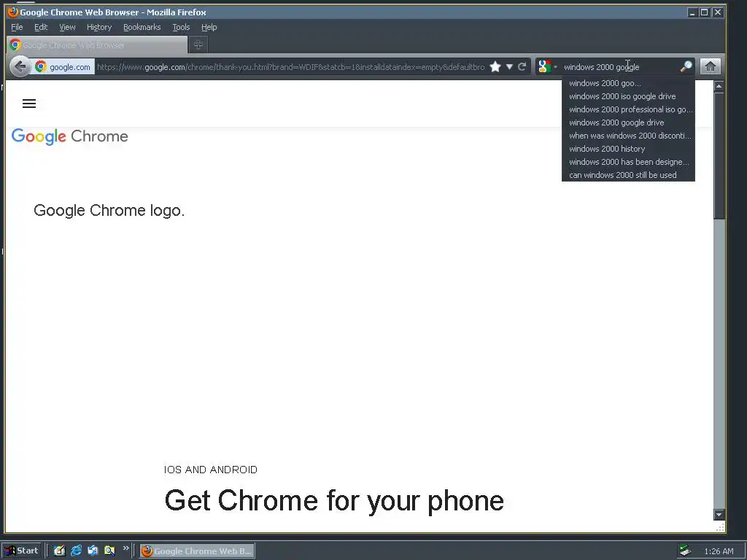Image resolution: width=747 pixels, height=560 pixels.
Task: Open the hamburger menu on the Chrome page
Action: [x=29, y=104]
